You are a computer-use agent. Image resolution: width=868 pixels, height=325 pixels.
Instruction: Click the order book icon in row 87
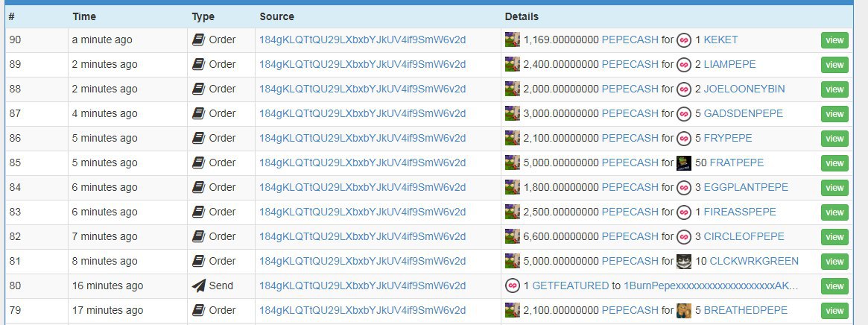click(x=199, y=113)
